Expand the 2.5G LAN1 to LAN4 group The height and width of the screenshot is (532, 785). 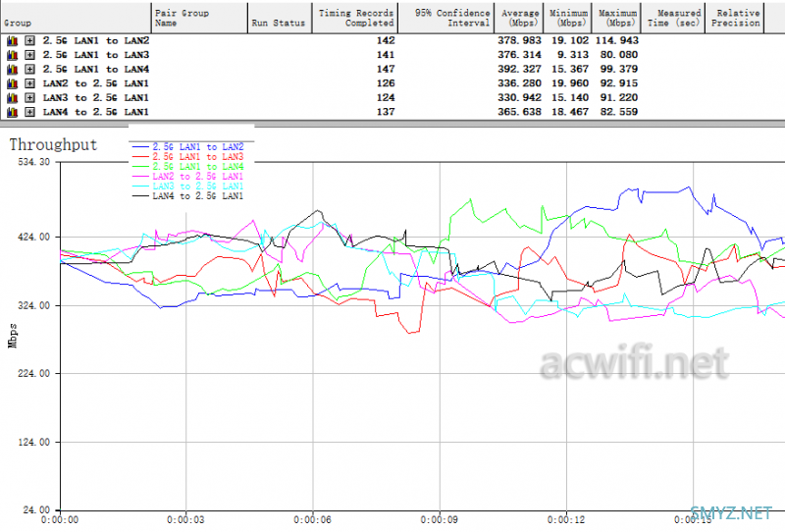tap(30, 70)
